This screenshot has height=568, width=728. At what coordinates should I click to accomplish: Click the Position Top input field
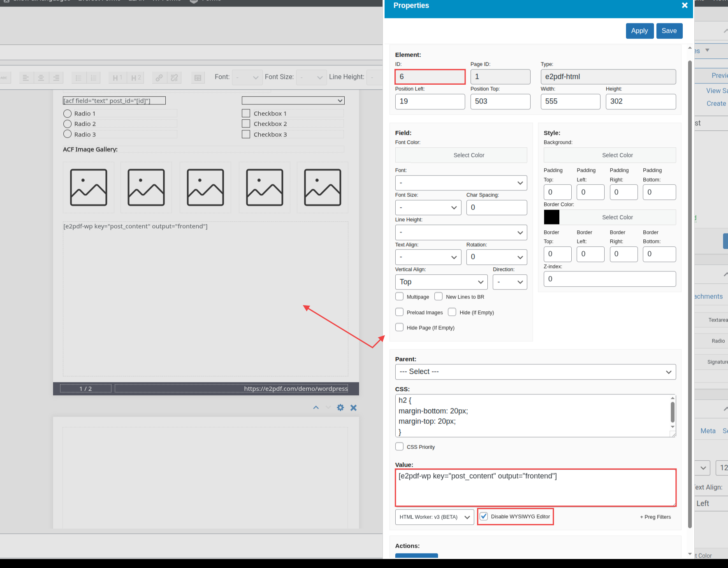click(500, 102)
